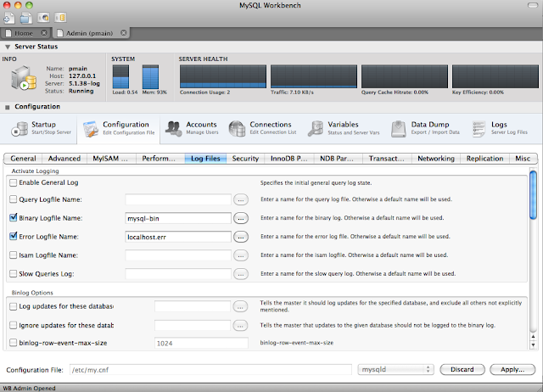Image resolution: width=543 pixels, height=392 pixels.
Task: Enable binlog-row-event-max-size checkbox
Action: point(14,343)
